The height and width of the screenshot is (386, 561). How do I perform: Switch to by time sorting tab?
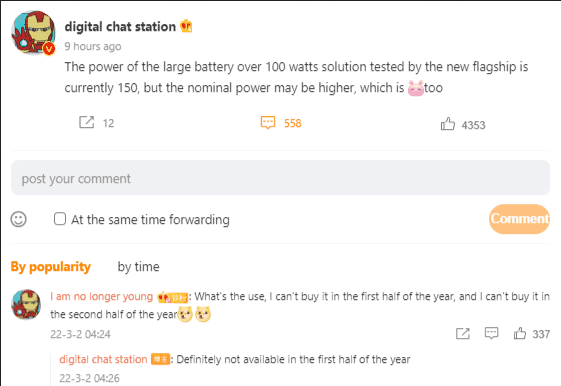point(138,267)
